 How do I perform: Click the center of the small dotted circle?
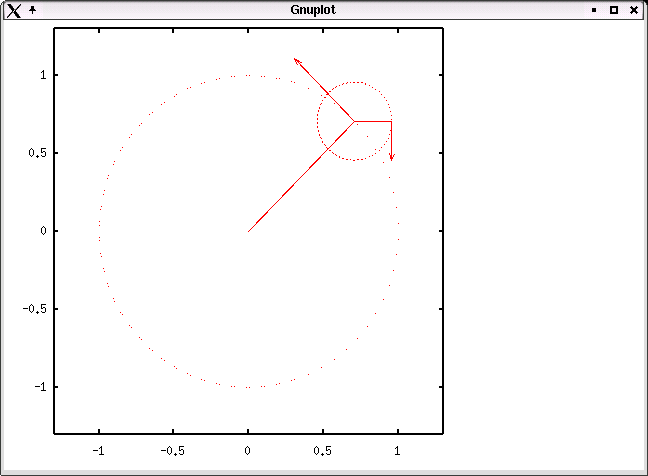pyautogui.click(x=354, y=121)
